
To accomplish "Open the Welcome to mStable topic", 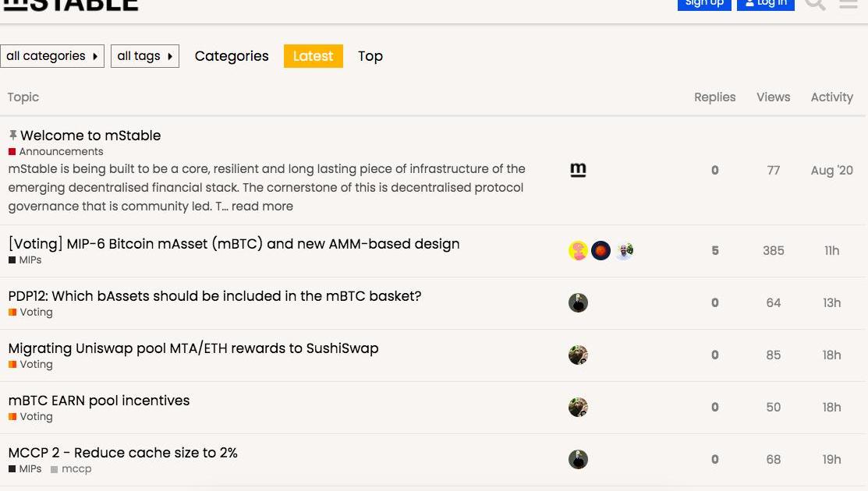I will [90, 136].
